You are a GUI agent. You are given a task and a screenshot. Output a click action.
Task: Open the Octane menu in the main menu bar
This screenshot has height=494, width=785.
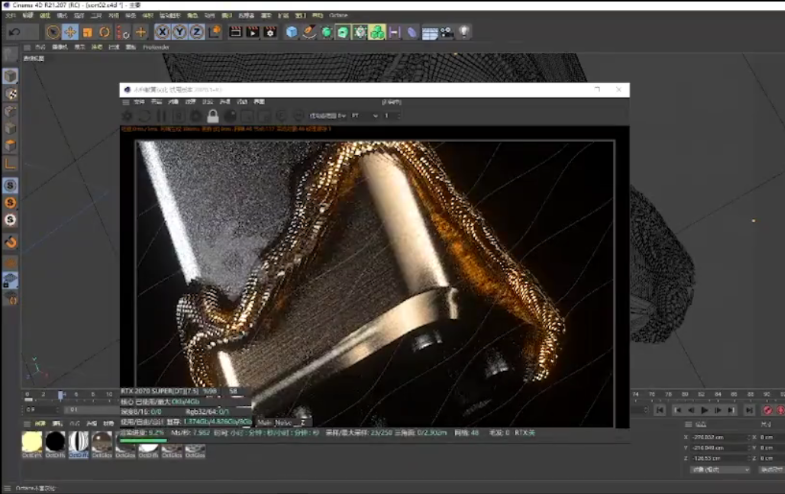pos(338,16)
